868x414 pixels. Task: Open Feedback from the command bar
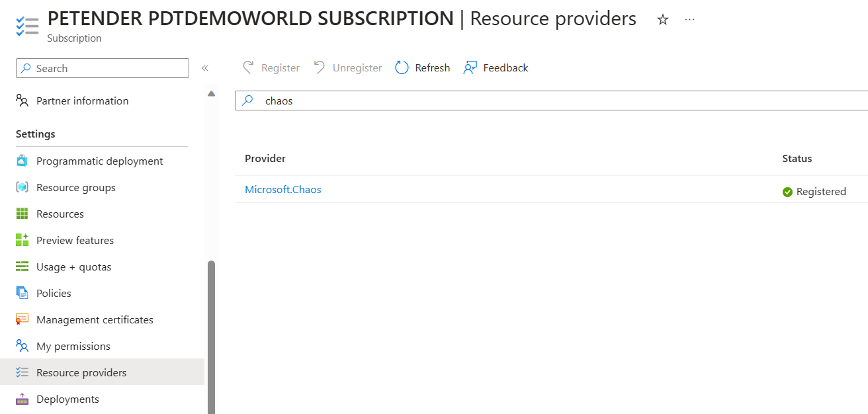(470, 67)
